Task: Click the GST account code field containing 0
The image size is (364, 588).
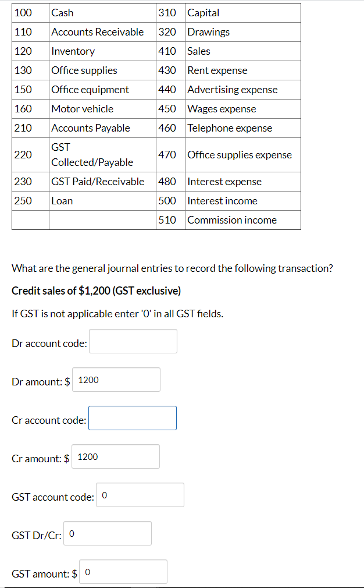Action: pyautogui.click(x=140, y=495)
